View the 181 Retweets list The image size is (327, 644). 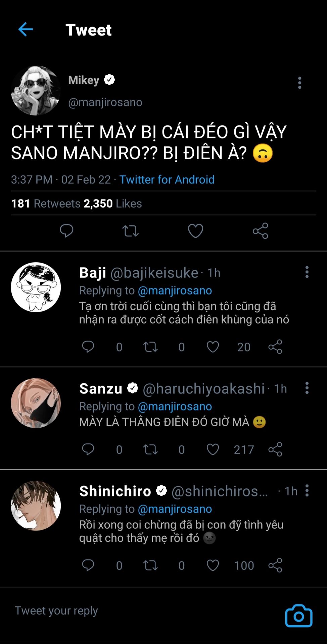46,203
